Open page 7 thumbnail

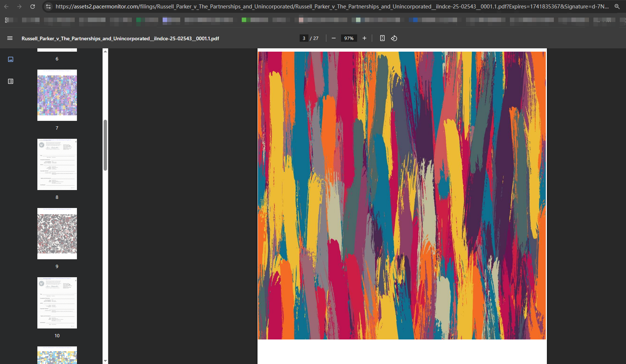pos(57,95)
